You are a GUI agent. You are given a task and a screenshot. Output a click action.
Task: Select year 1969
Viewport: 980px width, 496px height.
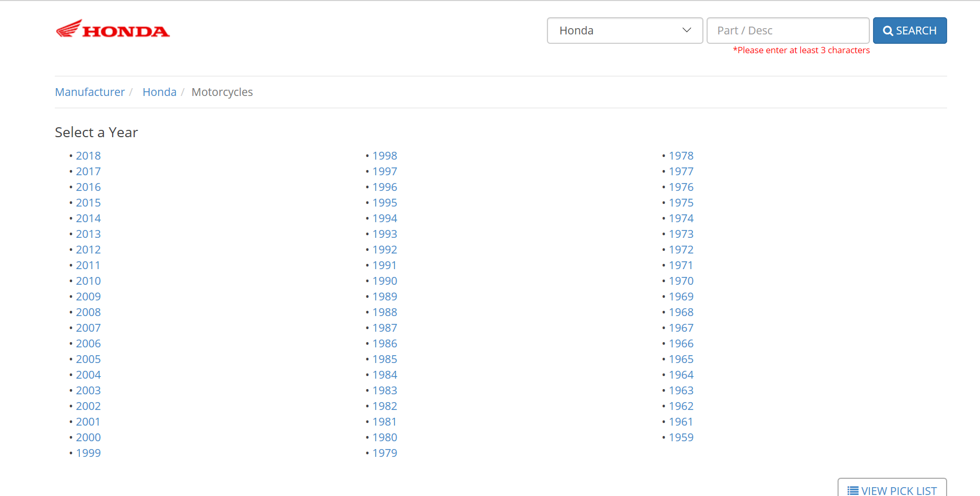(x=681, y=297)
